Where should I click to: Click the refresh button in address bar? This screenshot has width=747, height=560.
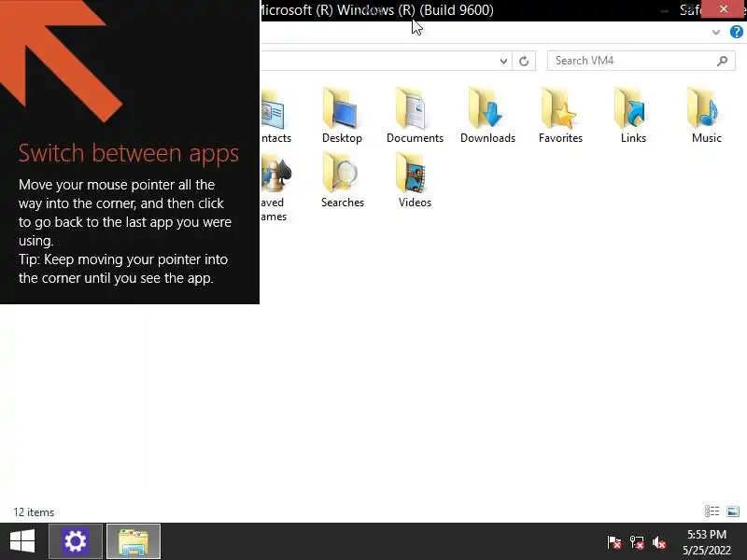coord(524,61)
